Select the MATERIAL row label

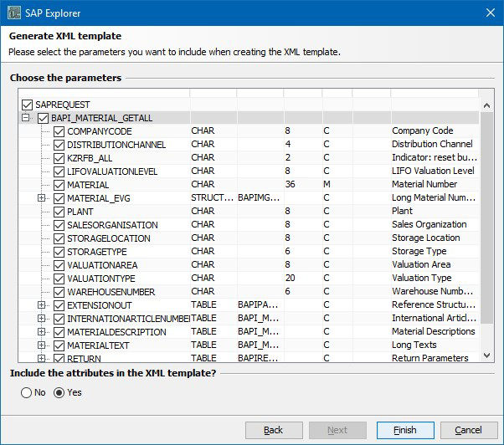[x=88, y=185]
